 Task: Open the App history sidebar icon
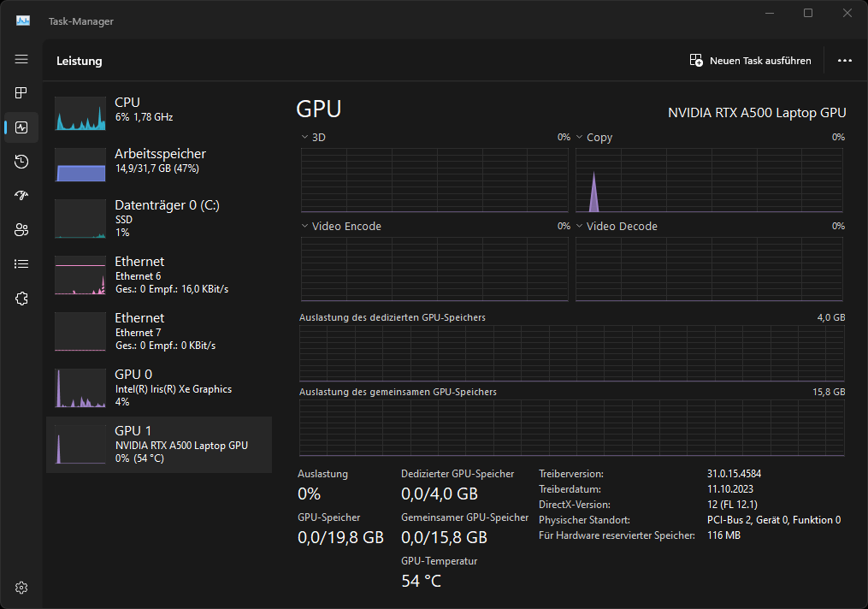point(21,162)
